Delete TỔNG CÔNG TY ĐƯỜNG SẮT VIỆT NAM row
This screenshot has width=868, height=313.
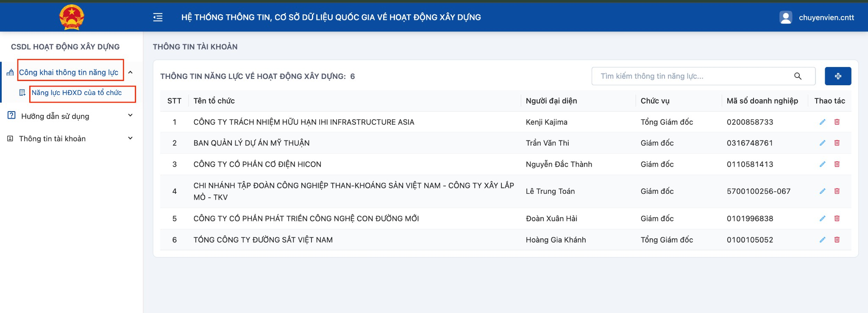tap(837, 240)
